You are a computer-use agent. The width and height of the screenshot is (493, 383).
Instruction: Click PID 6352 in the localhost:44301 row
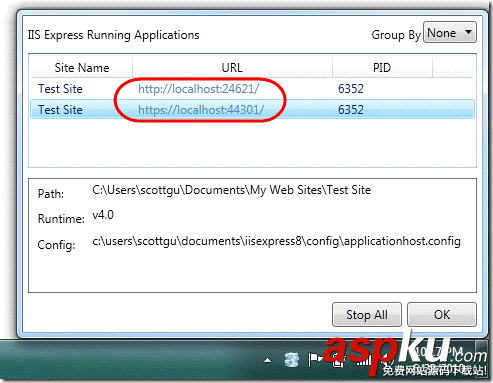(351, 110)
